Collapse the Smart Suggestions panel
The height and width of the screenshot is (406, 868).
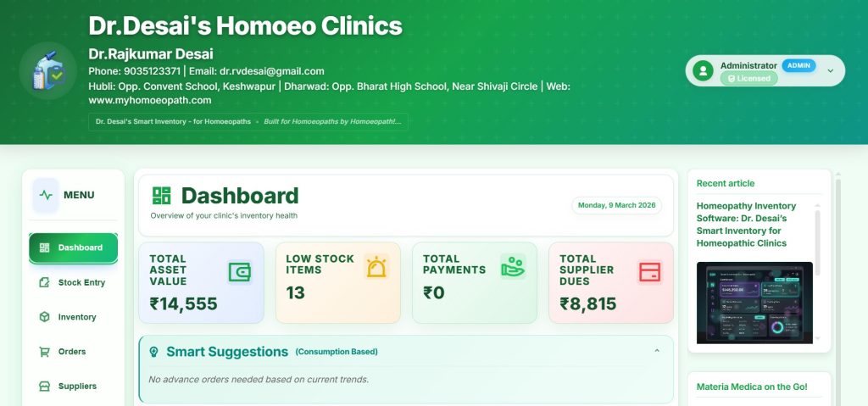657,351
